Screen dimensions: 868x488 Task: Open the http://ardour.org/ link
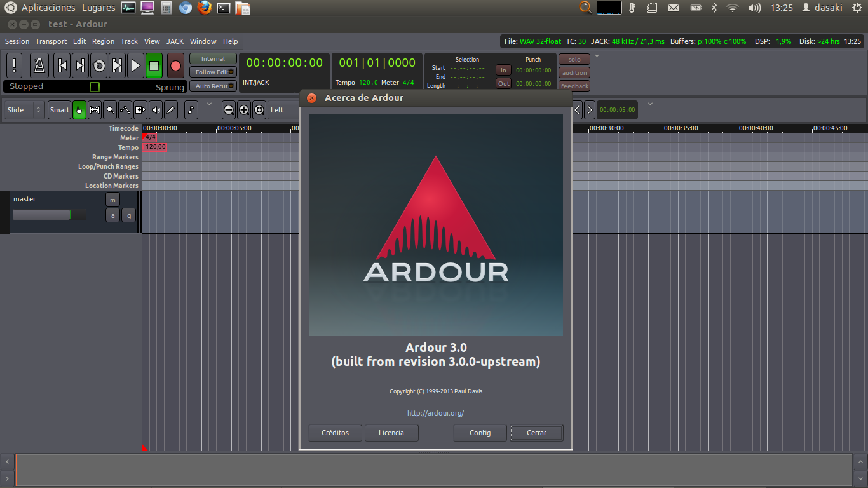436,413
